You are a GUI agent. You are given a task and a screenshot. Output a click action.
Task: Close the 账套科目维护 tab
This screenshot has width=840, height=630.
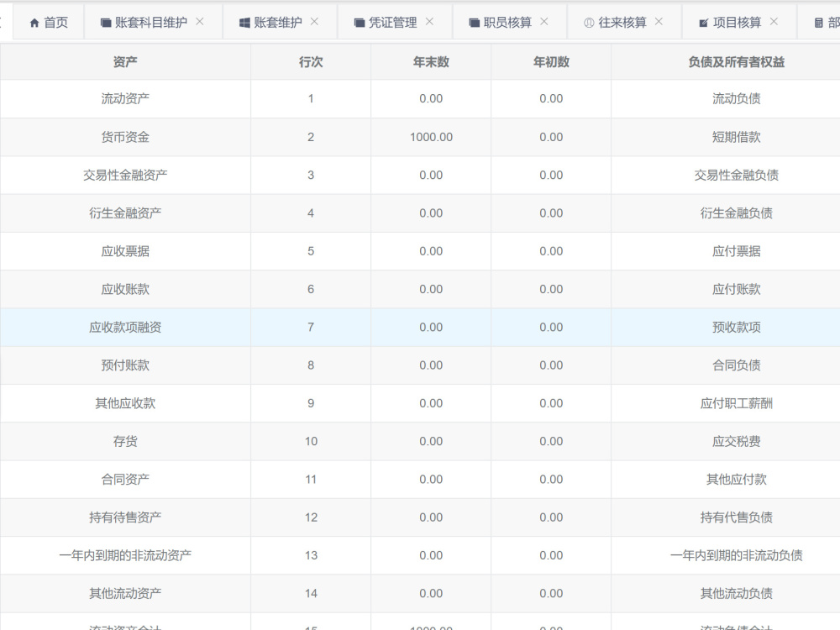(200, 22)
